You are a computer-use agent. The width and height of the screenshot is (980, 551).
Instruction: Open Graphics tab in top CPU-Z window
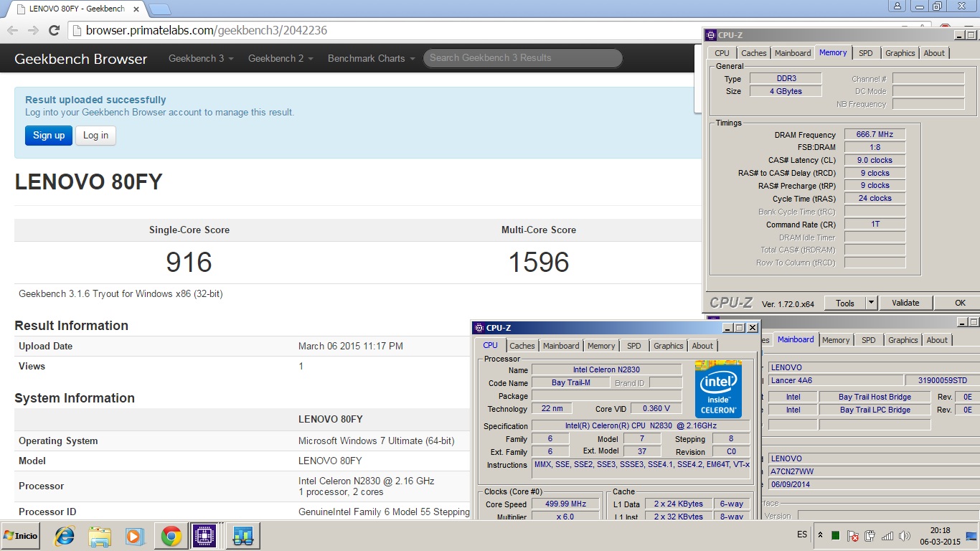click(900, 53)
